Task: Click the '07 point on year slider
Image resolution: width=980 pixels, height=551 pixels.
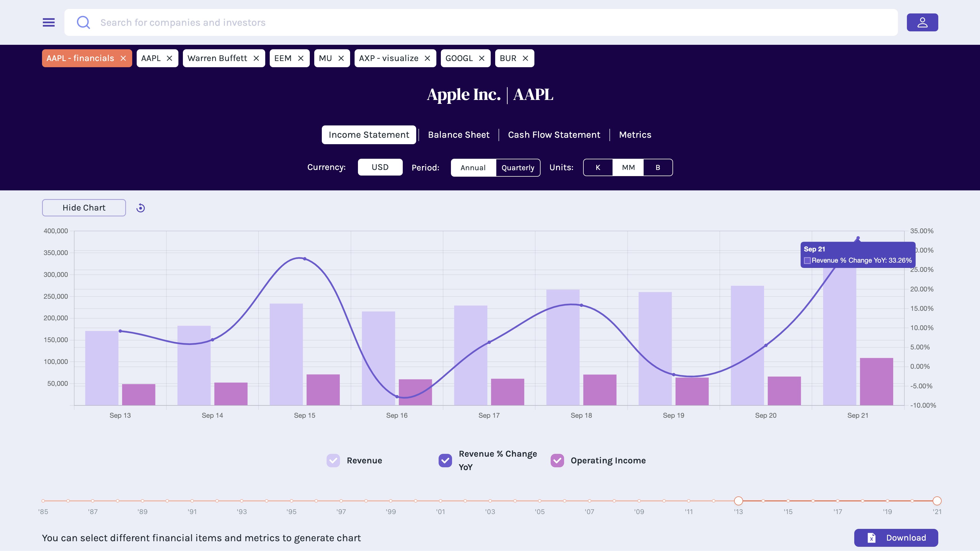Action: tap(589, 501)
